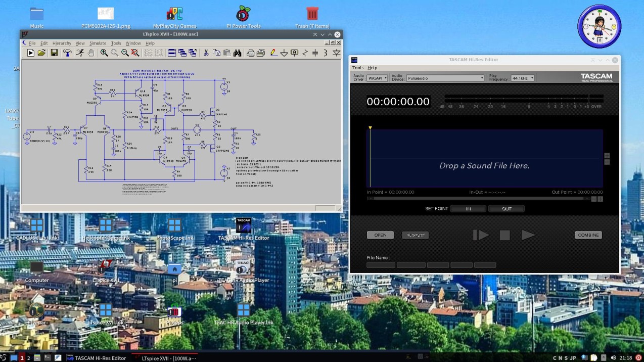Click the Save schematic floppy disk icon

pos(54,53)
